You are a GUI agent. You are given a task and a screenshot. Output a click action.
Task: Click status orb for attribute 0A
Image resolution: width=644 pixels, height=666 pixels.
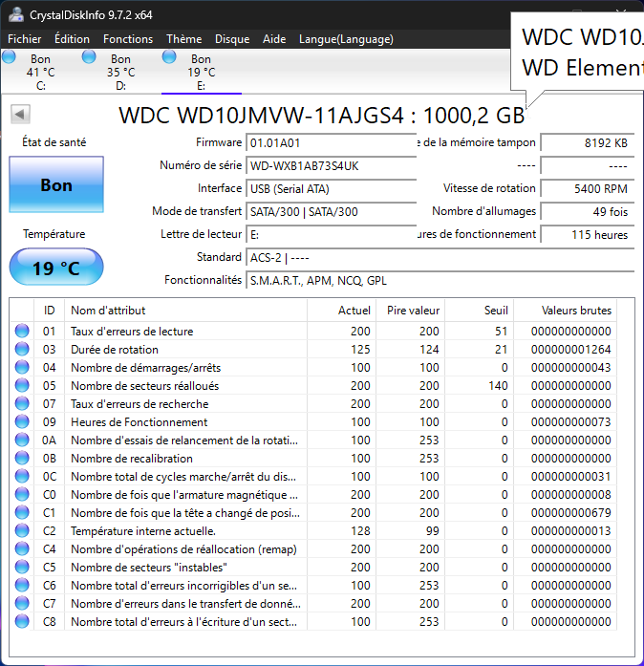tap(22, 440)
